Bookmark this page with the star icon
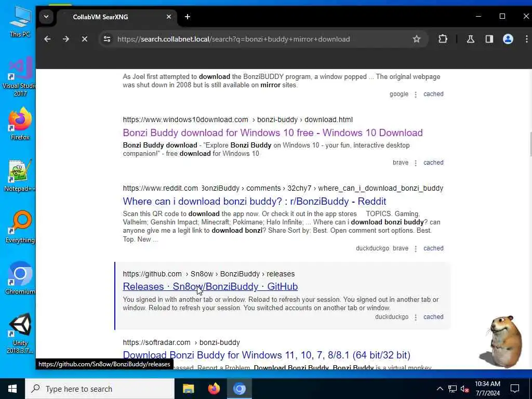Screen dimensions: 532x399 coord(417,39)
